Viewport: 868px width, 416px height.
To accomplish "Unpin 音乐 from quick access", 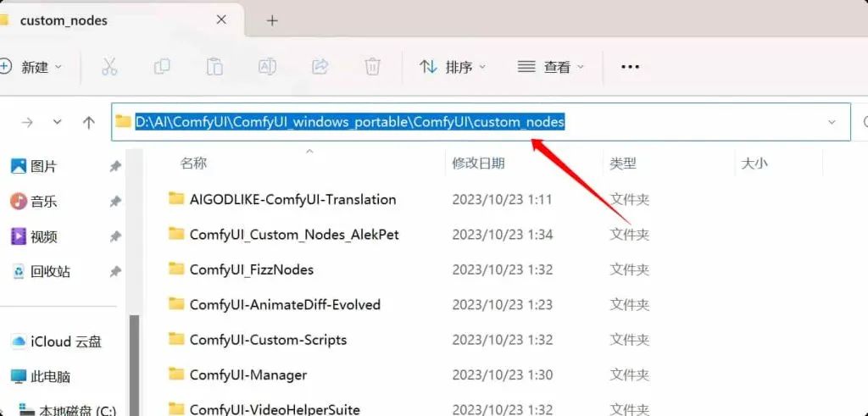I will (x=115, y=202).
